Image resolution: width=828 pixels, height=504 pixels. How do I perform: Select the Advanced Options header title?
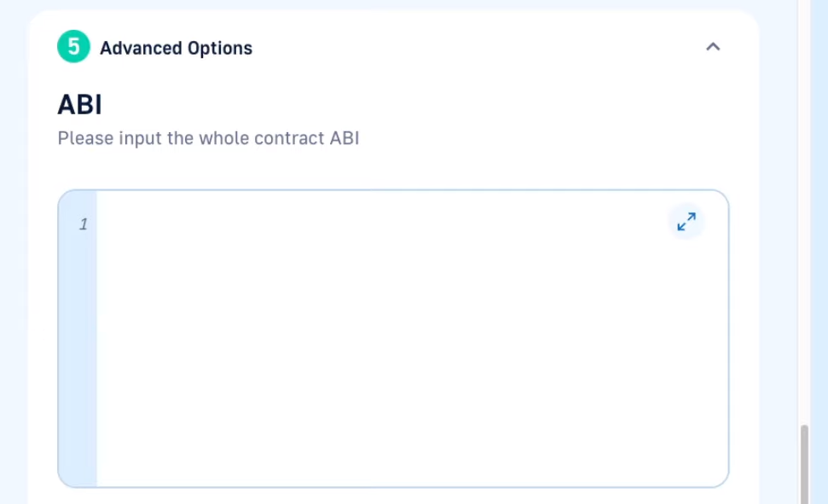point(176,48)
